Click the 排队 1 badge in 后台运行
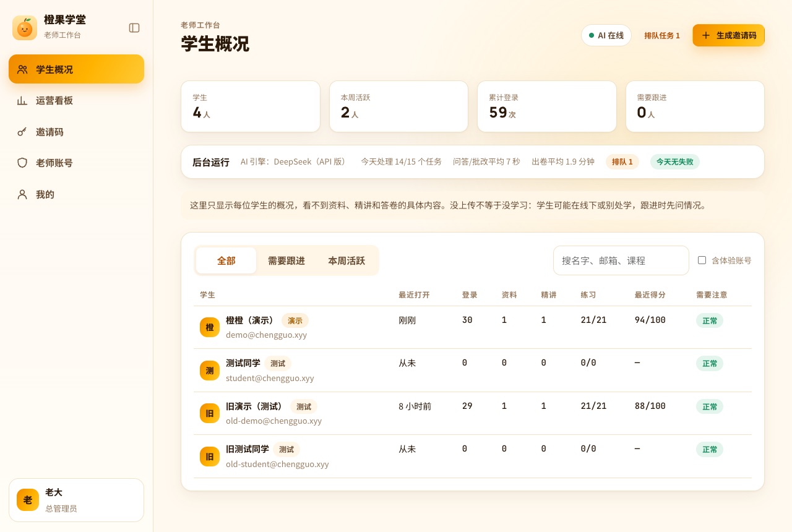This screenshot has width=792, height=532. point(622,161)
